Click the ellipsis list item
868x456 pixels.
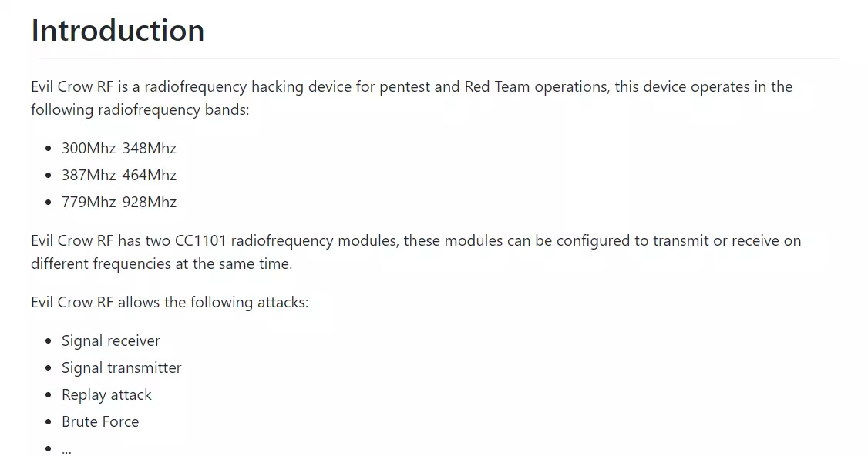[x=66, y=448]
